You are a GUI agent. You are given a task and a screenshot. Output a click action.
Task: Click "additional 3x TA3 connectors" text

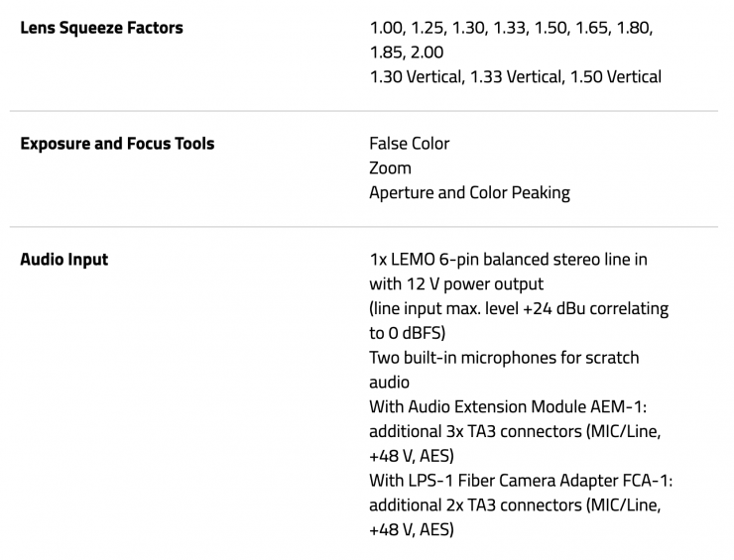515,430
